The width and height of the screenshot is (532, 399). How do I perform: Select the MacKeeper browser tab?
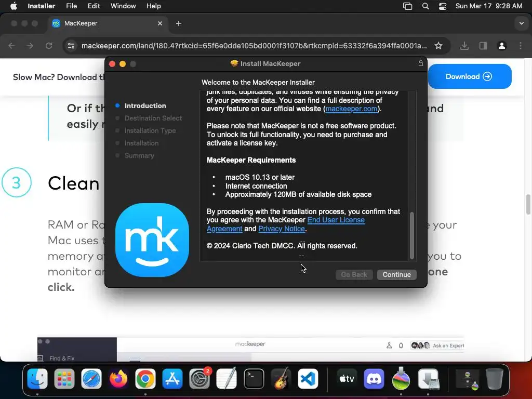click(x=107, y=23)
